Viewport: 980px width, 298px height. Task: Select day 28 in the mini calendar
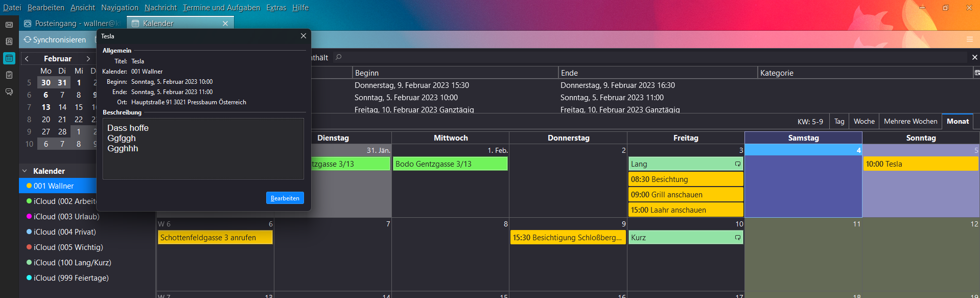pos(62,131)
